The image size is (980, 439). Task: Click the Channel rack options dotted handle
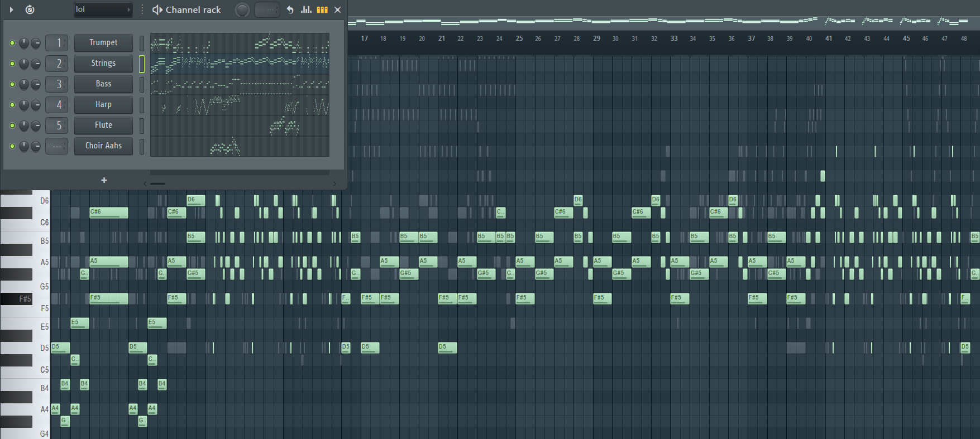click(x=142, y=9)
